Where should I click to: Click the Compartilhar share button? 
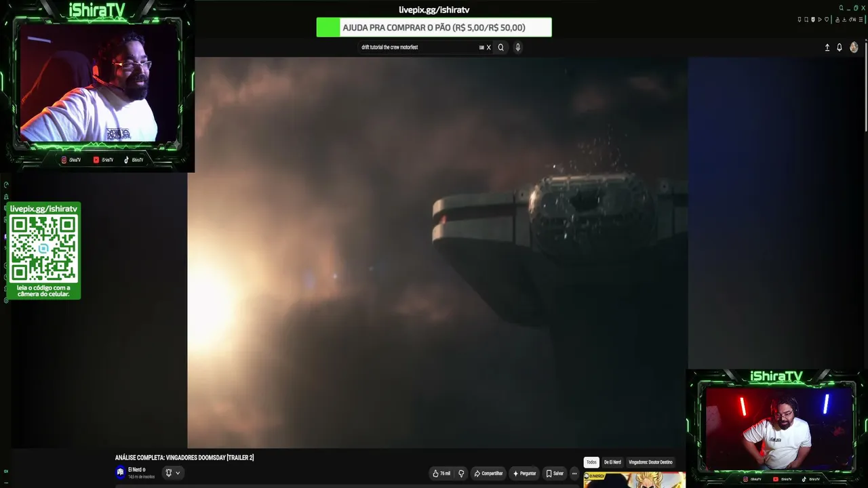[488, 474]
